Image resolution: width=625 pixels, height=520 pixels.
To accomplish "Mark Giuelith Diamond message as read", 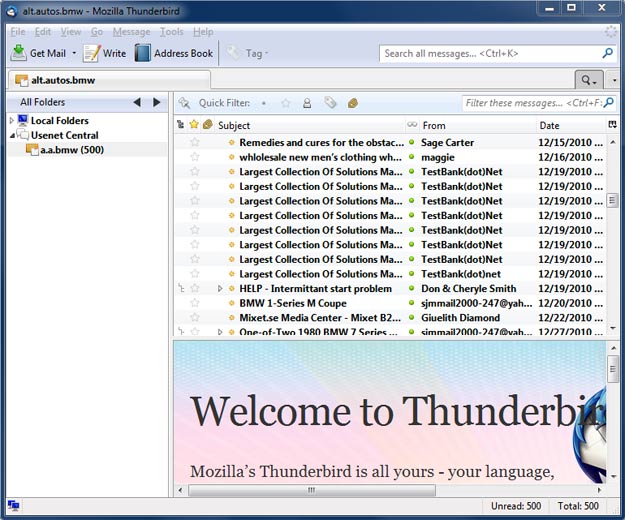I will click(x=412, y=318).
